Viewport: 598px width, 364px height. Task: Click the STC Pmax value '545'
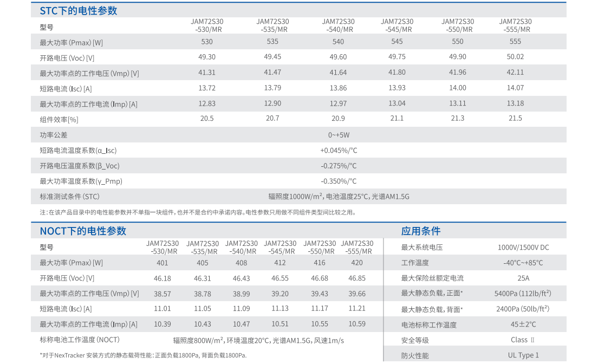coord(397,42)
